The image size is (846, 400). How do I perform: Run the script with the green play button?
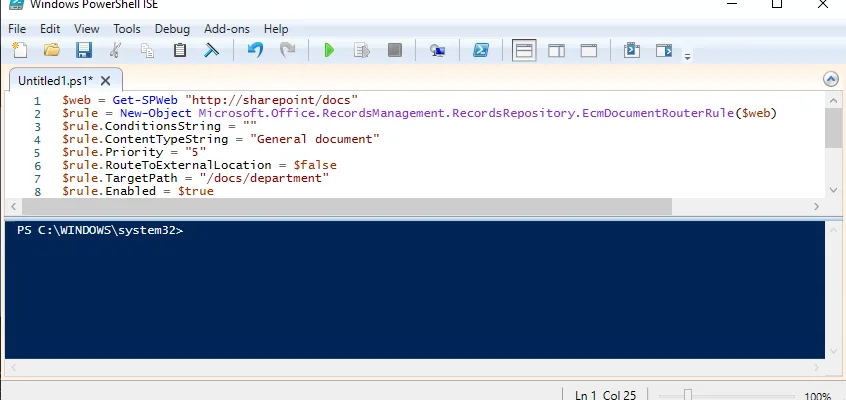coord(329,51)
